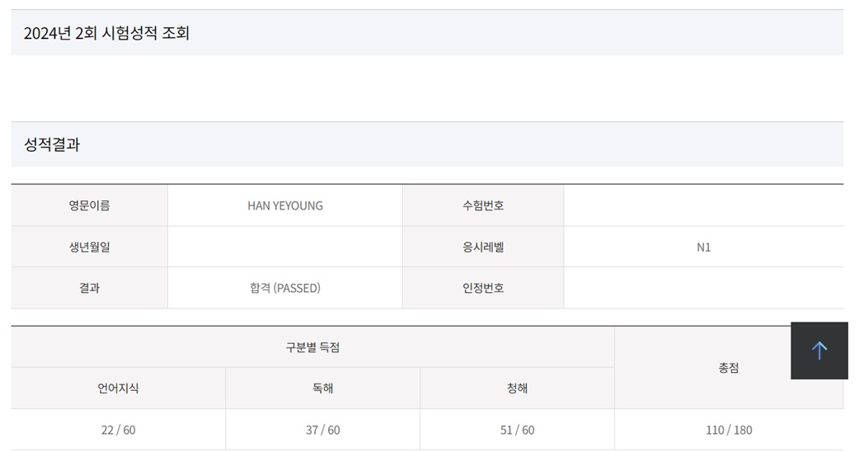Click the 총점 column header
The width and height of the screenshot is (868, 452).
(x=729, y=368)
